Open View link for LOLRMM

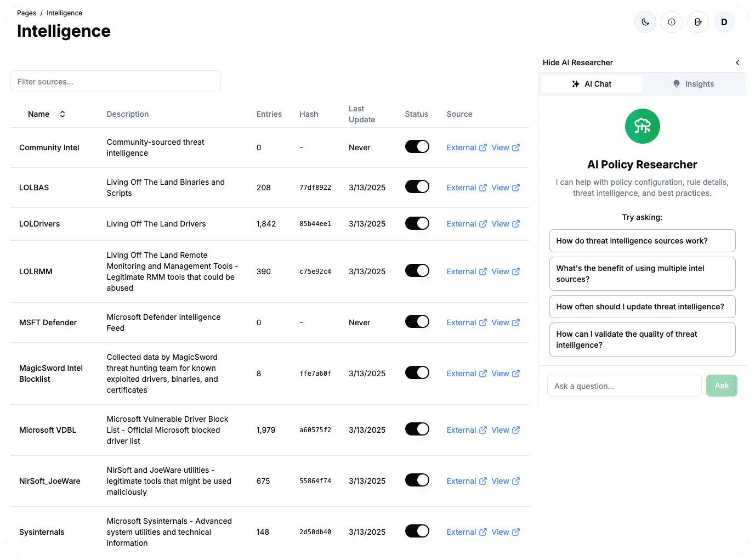pos(506,271)
